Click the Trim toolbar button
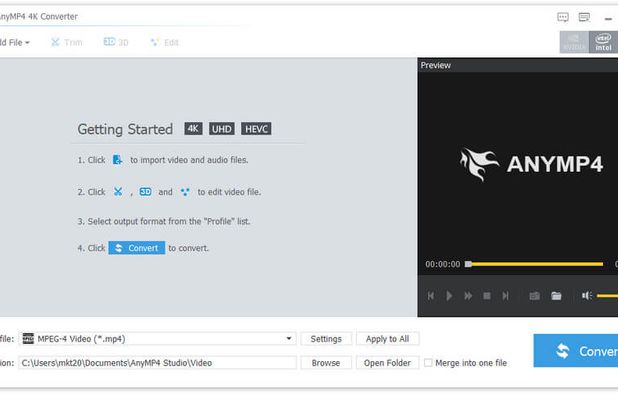Image resolution: width=618 pixels, height=394 pixels. pos(67,43)
